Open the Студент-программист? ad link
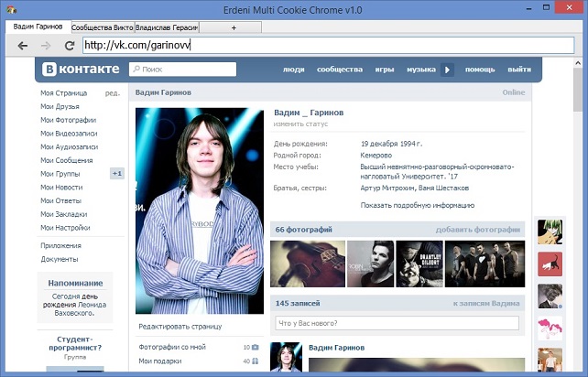This screenshot has height=377, width=588. pyautogui.click(x=75, y=343)
